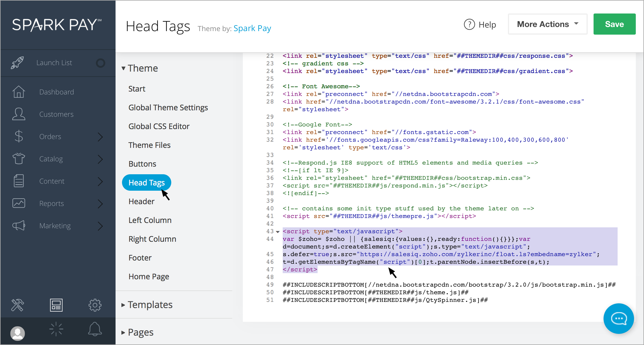
Task: Click the Reports chart icon
Action: [18, 203]
